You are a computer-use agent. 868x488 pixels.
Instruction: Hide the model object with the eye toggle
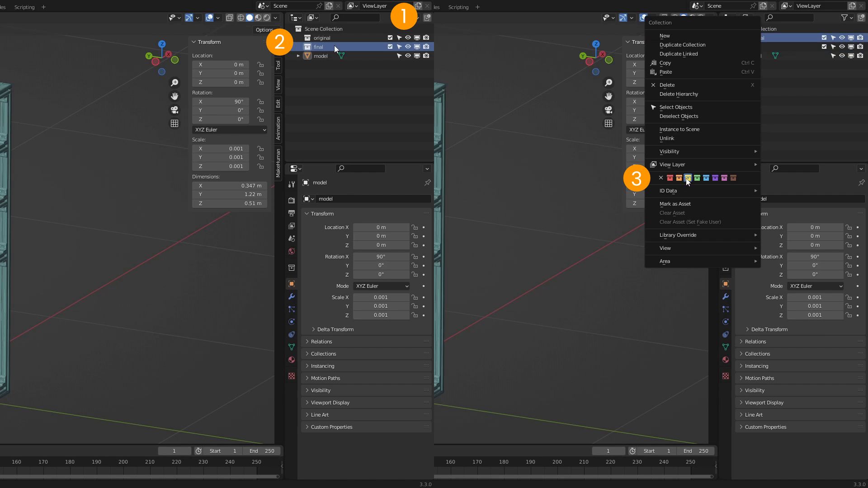(408, 56)
